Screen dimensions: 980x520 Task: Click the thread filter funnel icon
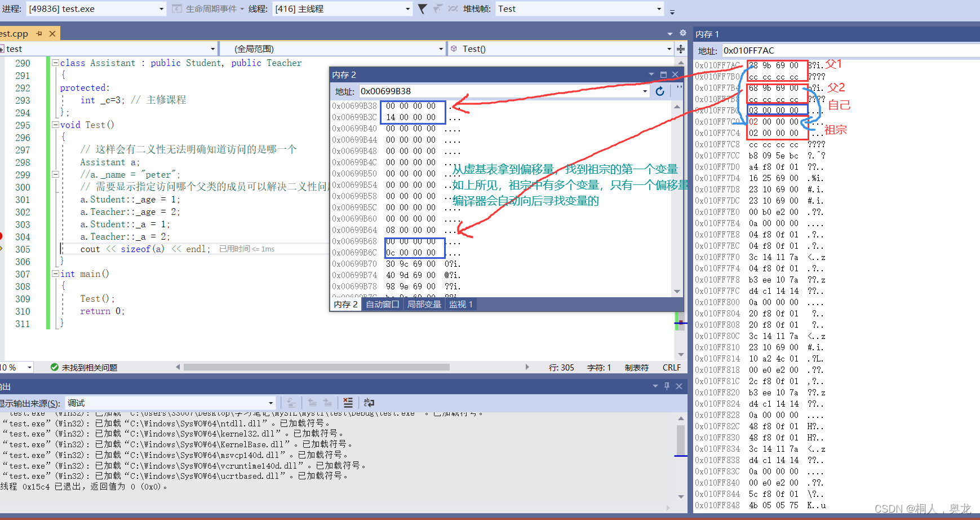[x=423, y=9]
